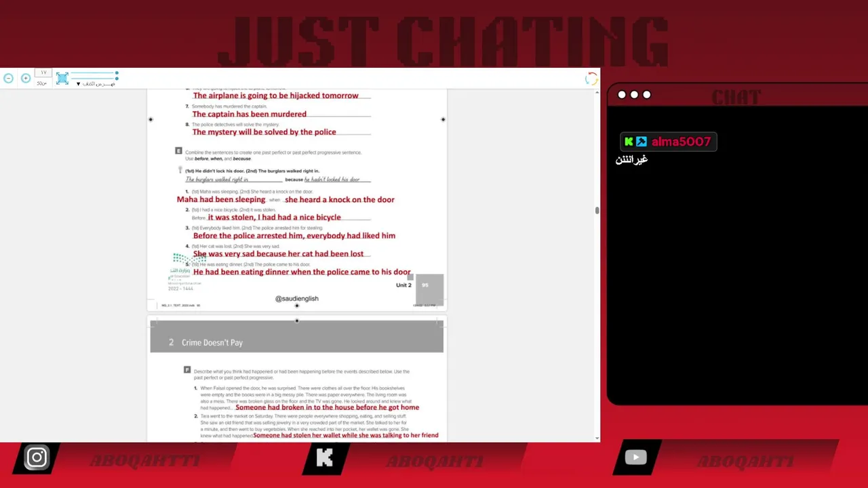Click 'She was very sad because her cat had been lost'
868x488 pixels.
(x=278, y=253)
